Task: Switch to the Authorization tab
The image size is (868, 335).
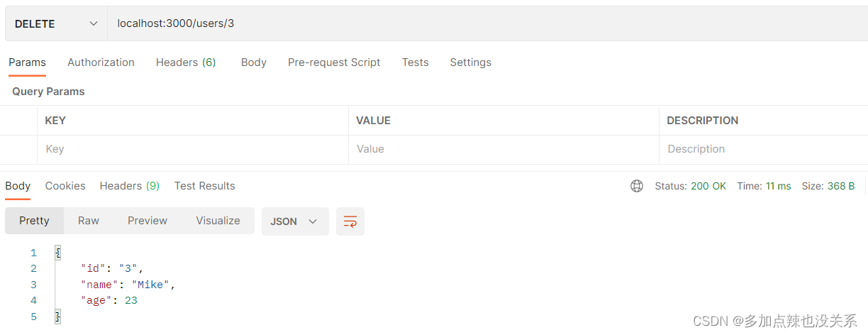Action: click(101, 62)
